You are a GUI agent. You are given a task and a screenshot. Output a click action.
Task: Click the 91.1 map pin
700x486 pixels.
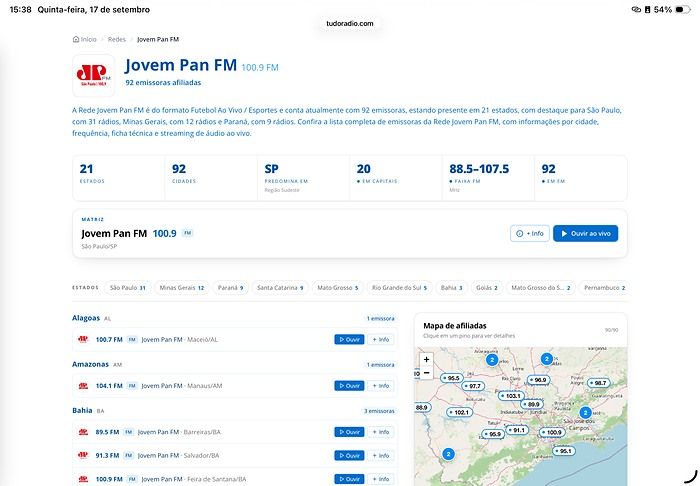point(517,430)
